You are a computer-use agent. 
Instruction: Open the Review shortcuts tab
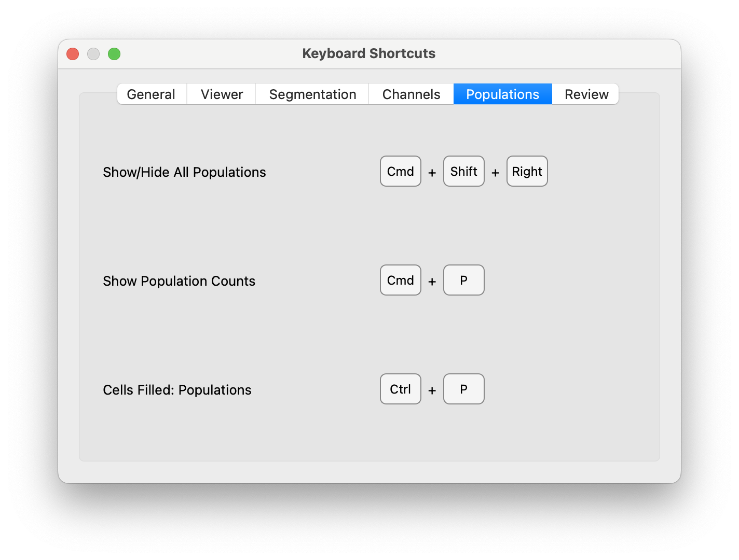[585, 94]
